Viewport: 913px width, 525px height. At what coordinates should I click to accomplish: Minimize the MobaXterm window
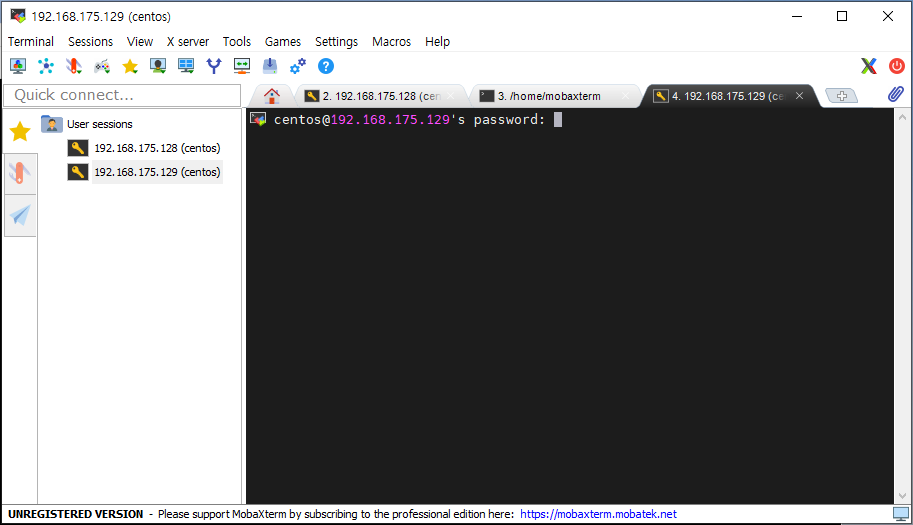point(797,16)
